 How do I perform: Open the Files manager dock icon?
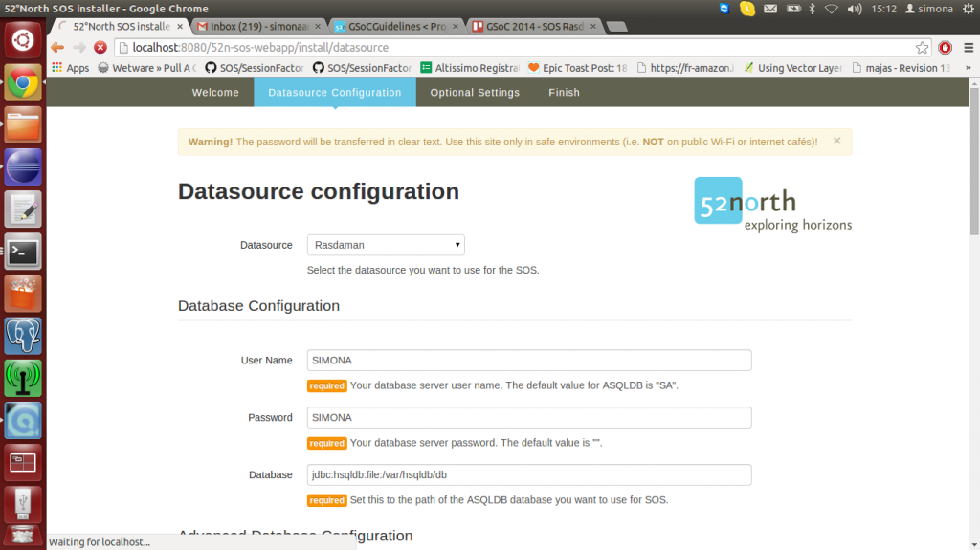pos(23,124)
